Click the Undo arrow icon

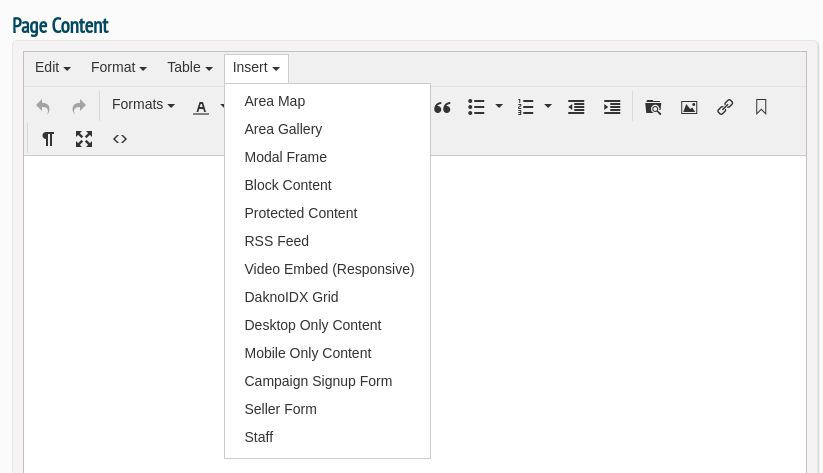(x=43, y=107)
